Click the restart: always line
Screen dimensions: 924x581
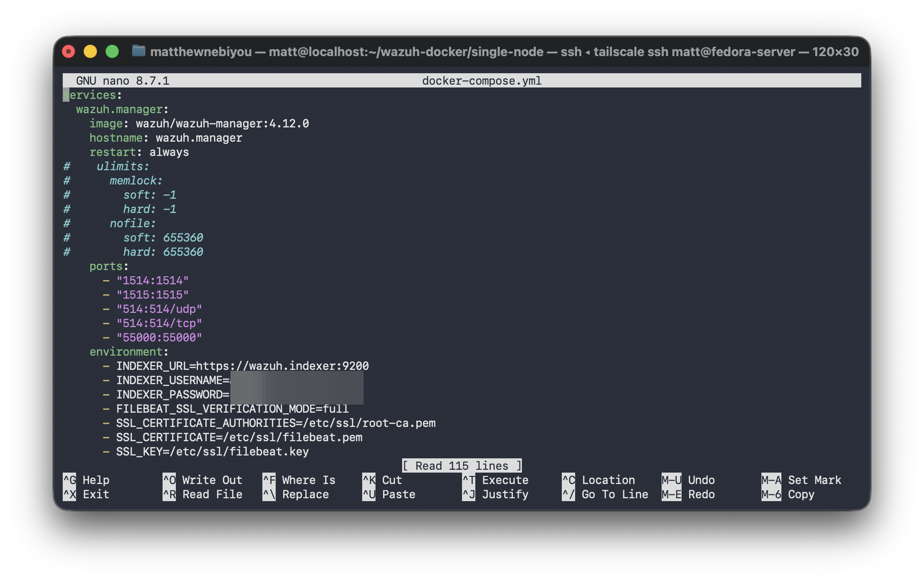point(139,152)
